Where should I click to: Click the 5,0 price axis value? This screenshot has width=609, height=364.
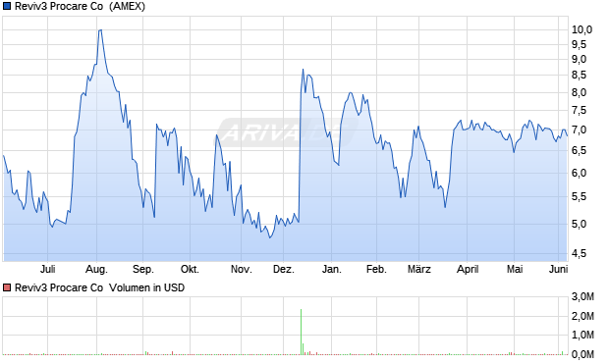(579, 224)
